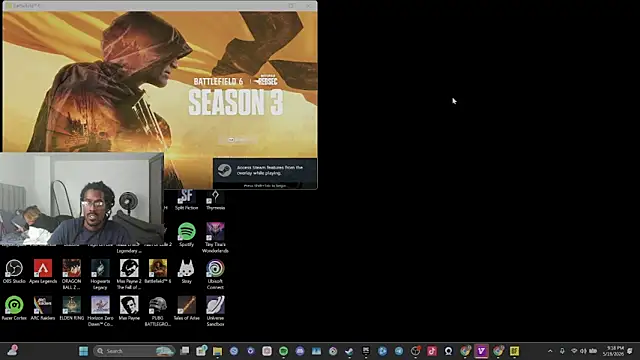Screen dimensions: 640x360
Task: Open Task View from the taskbar
Action: [185, 351]
